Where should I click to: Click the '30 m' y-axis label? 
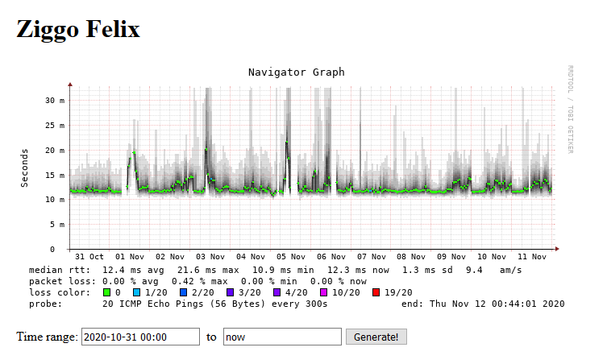pyautogui.click(x=55, y=101)
